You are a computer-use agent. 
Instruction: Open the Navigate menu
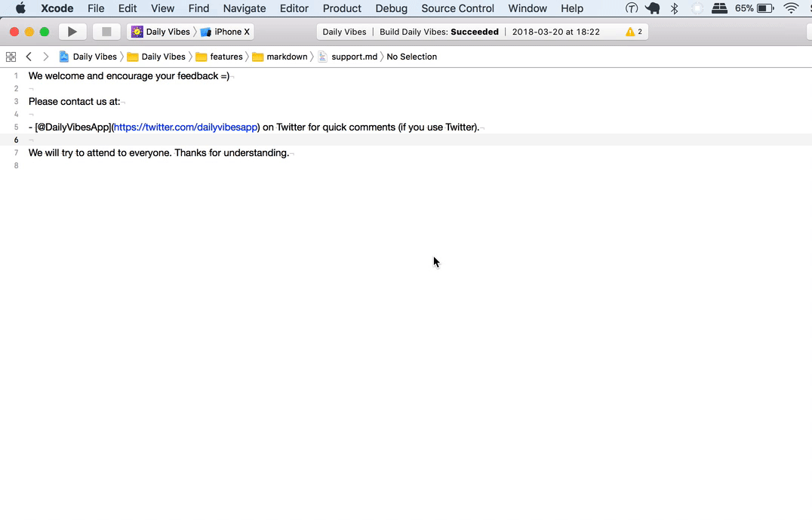point(245,8)
